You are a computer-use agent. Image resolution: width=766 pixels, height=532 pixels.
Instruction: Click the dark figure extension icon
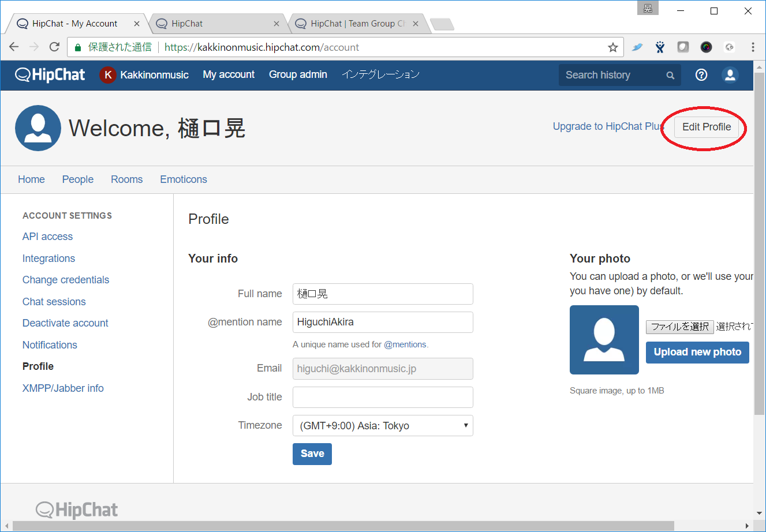(660, 47)
